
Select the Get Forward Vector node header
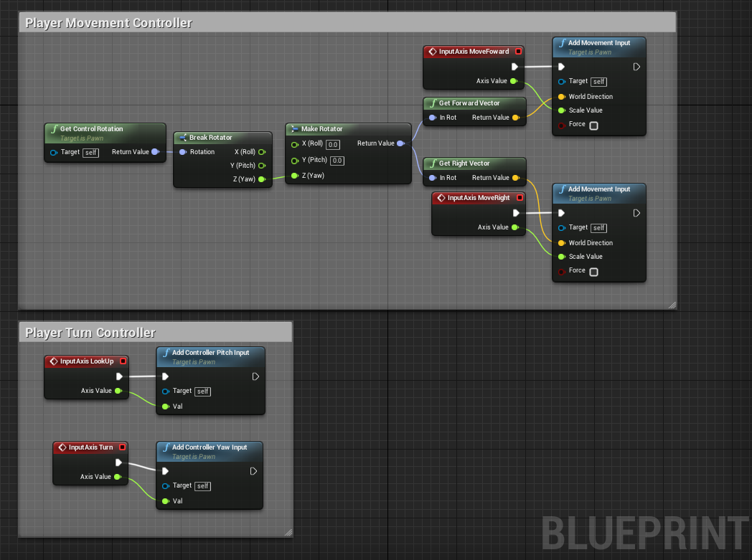point(474,103)
